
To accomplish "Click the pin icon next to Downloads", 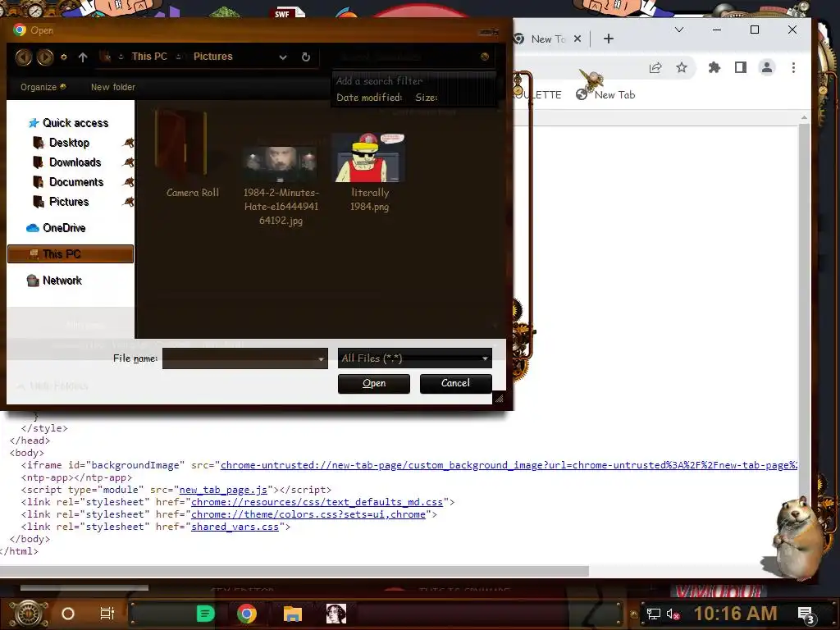I will [129, 162].
